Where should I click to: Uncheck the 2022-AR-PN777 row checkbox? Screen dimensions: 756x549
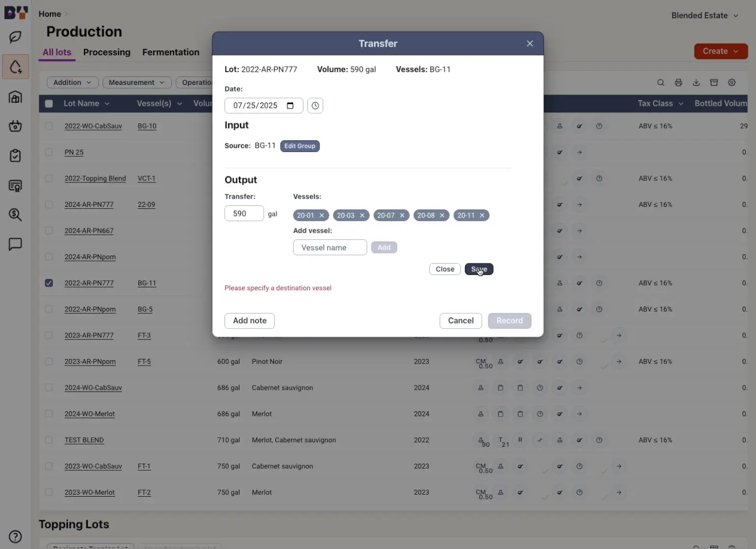49,283
